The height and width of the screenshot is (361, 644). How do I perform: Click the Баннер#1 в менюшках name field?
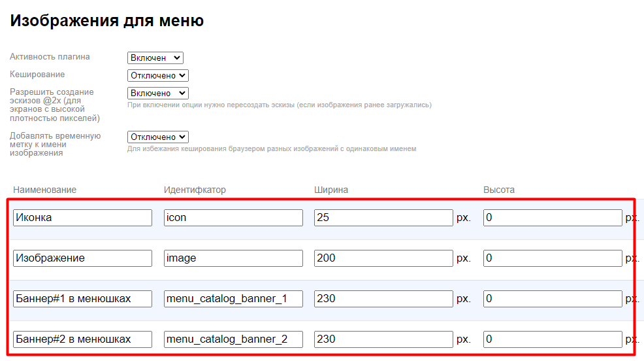coord(82,299)
